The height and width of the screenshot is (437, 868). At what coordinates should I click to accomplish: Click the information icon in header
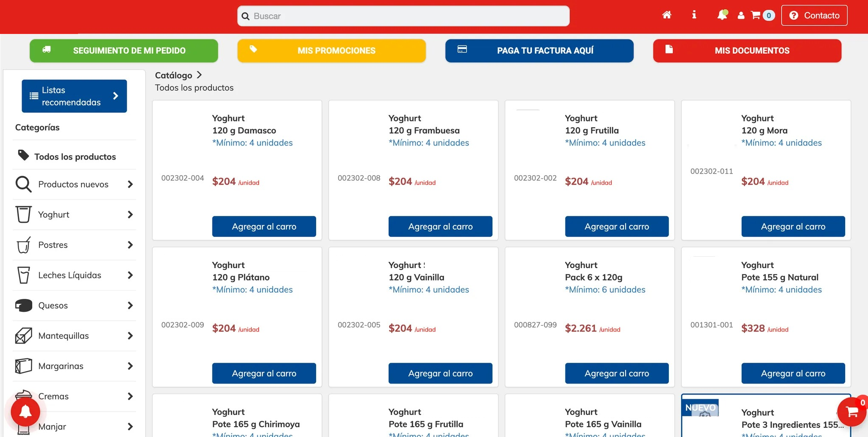pyautogui.click(x=694, y=15)
